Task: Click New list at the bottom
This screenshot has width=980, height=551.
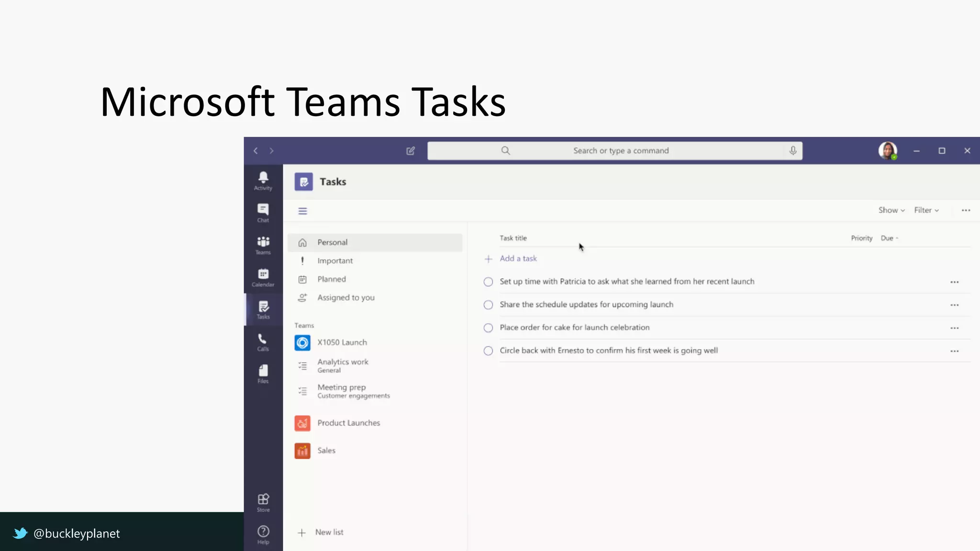Action: tap(321, 532)
